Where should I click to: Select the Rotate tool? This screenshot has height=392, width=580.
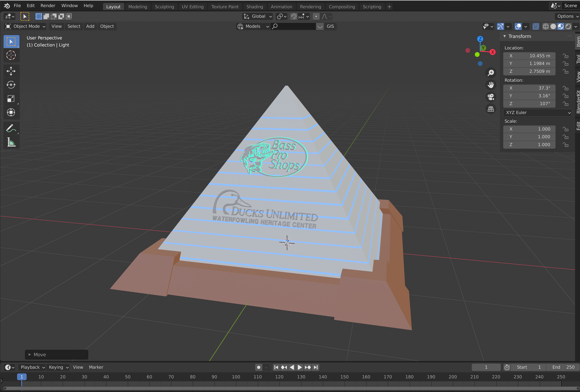click(11, 85)
